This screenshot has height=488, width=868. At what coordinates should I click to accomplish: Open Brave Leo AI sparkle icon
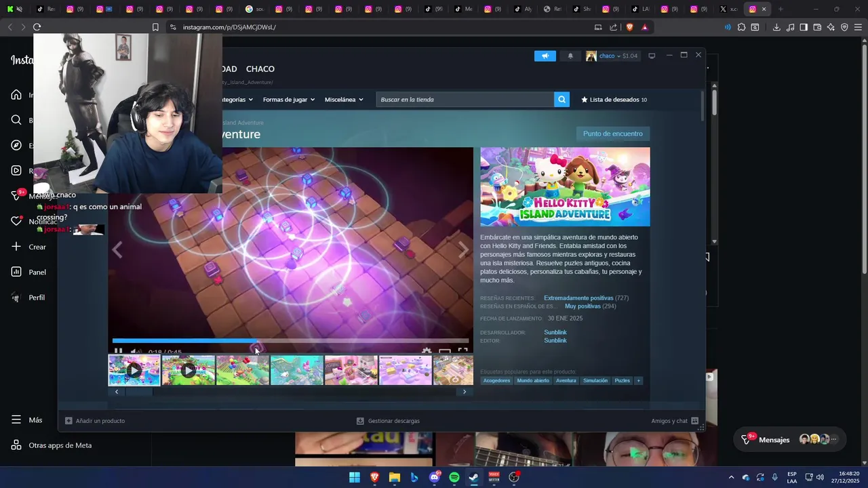tap(831, 27)
